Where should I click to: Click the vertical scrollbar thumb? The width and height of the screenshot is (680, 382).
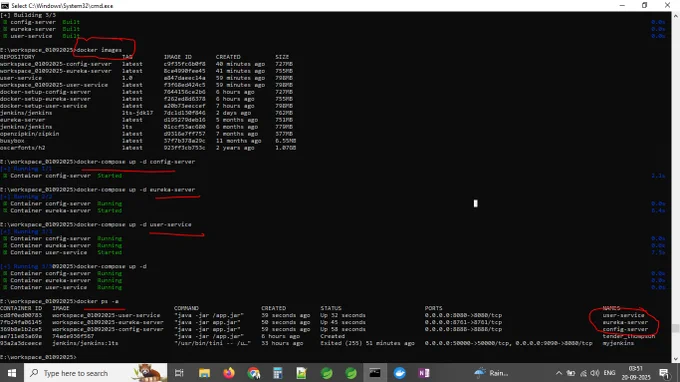676,328
